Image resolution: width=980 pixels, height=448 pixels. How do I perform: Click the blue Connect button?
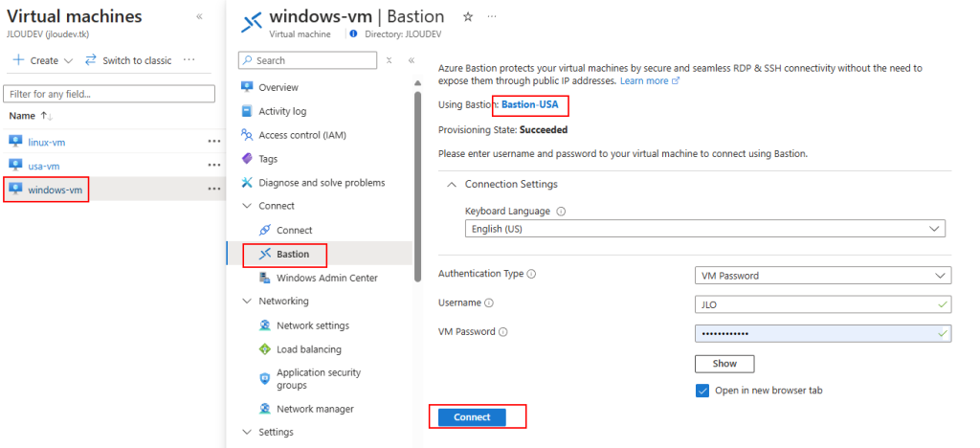472,417
